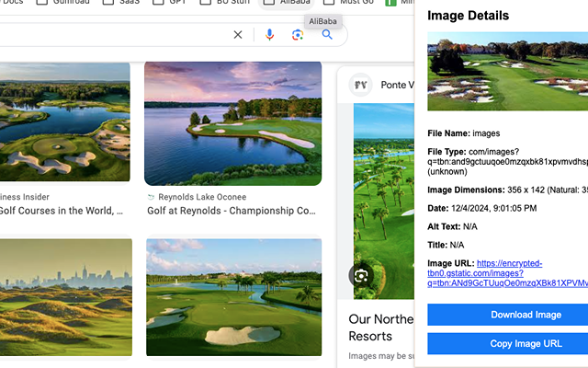Click the Ponte Vedra logo avatar
Viewport: 588px width, 368px height.
pos(360,85)
